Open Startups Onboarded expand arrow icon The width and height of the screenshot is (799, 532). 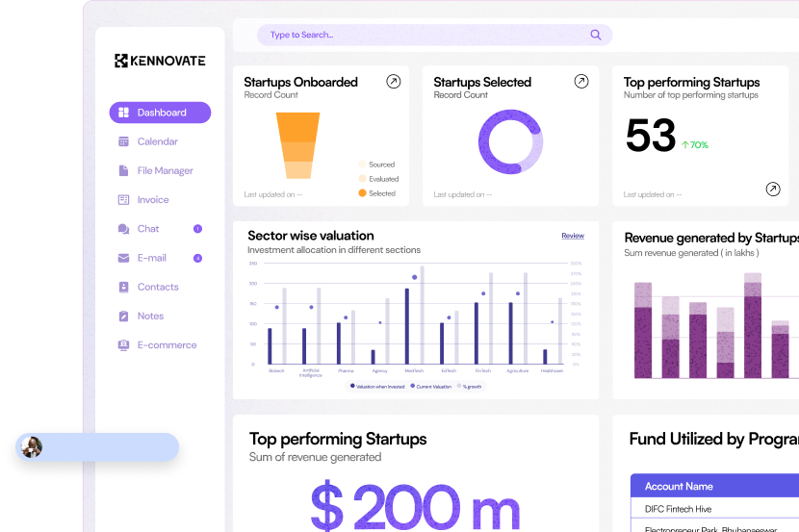click(x=393, y=82)
